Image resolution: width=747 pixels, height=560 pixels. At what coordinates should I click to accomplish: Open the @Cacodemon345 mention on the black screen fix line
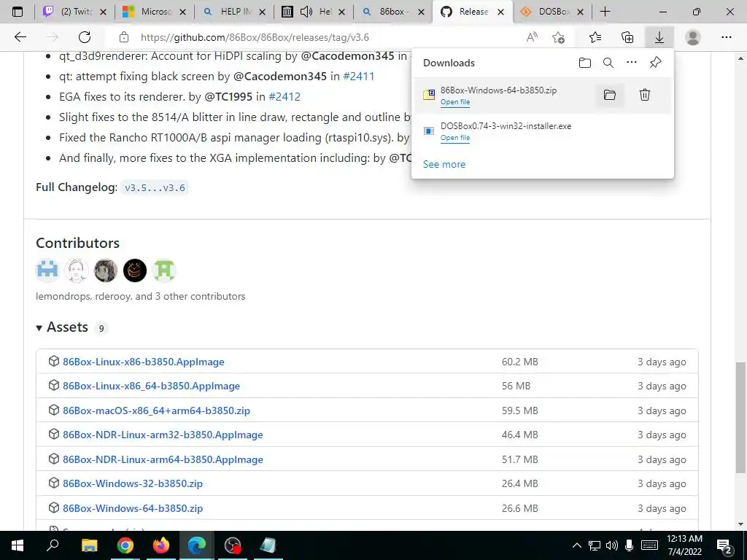click(280, 76)
